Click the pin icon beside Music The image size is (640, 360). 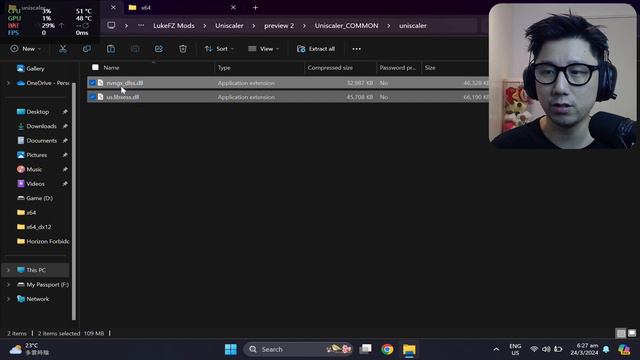(x=65, y=169)
